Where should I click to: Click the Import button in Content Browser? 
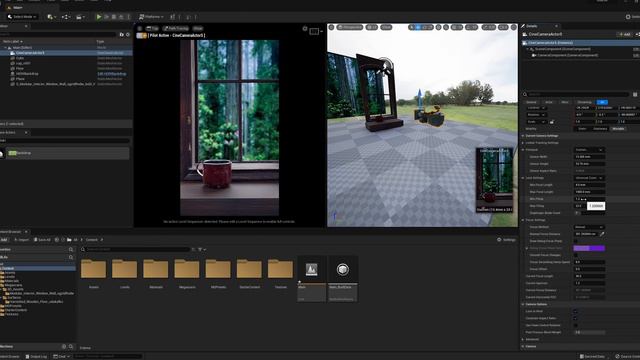click(x=21, y=240)
